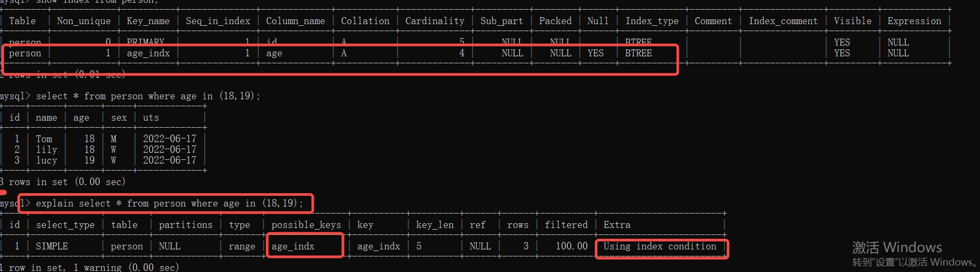Click the possible_keys column header
This screenshot has height=272, width=980.
pyautogui.click(x=306, y=225)
